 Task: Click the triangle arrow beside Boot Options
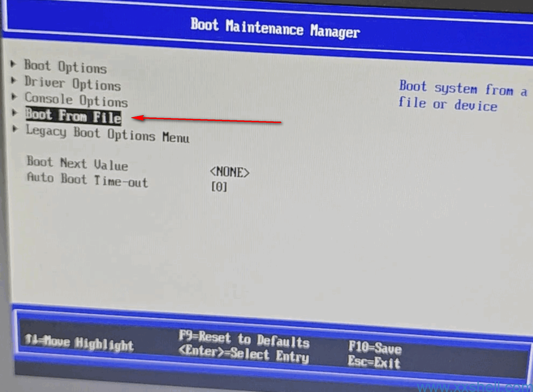coord(13,63)
